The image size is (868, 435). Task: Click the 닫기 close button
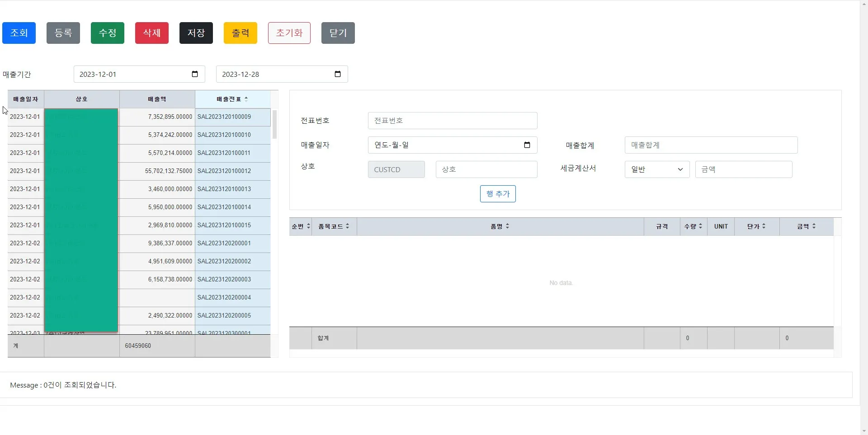tap(338, 33)
